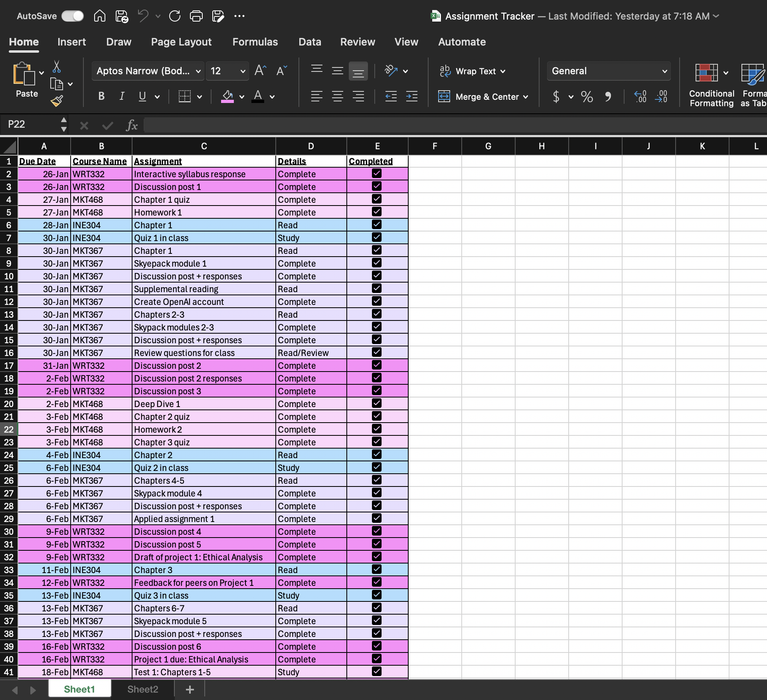767x700 pixels.
Task: Click the font color A swatch
Action: click(258, 96)
